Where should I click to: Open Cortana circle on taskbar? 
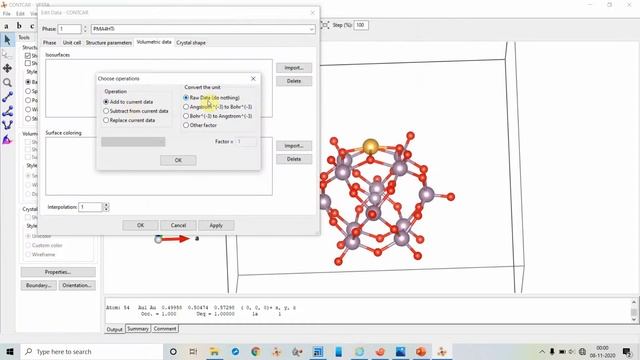click(173, 351)
